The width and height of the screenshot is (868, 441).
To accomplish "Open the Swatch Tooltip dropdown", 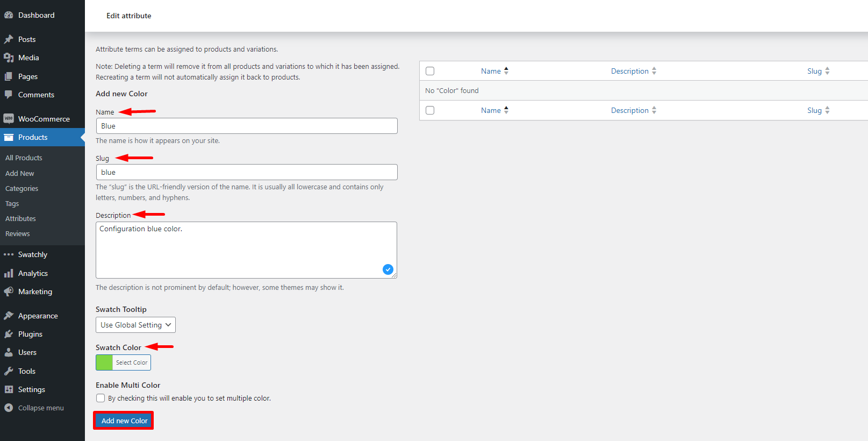I will (x=135, y=325).
